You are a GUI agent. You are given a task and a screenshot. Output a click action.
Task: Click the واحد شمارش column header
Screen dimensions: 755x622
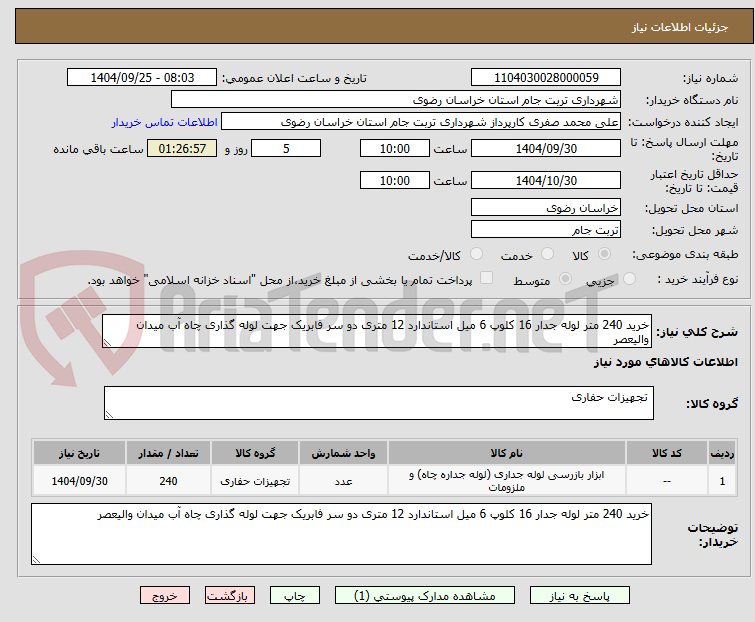point(343,453)
